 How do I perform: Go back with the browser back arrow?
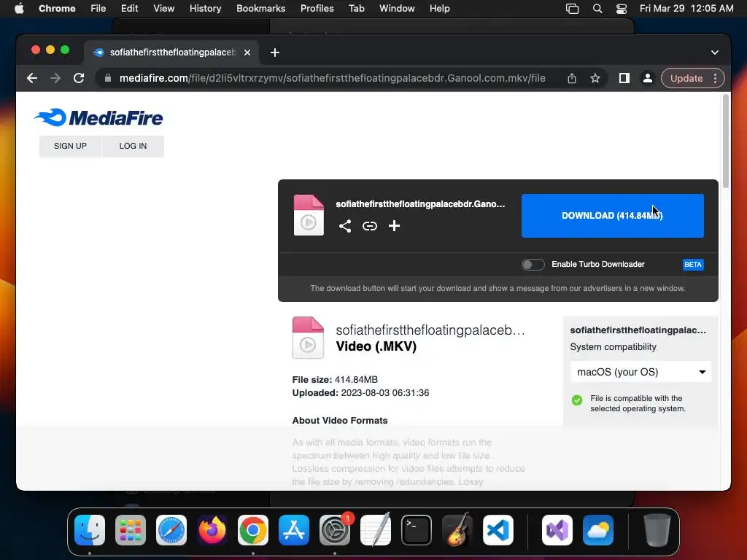32,78
